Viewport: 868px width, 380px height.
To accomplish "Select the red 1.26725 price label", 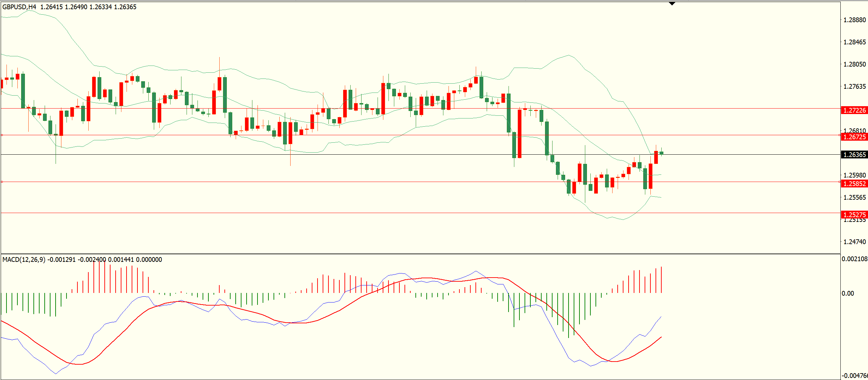I will (x=854, y=137).
